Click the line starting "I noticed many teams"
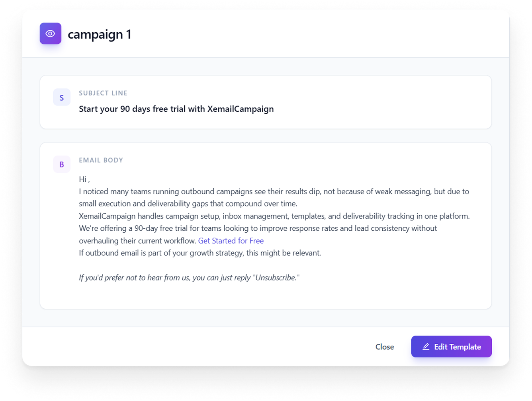 coord(274,191)
